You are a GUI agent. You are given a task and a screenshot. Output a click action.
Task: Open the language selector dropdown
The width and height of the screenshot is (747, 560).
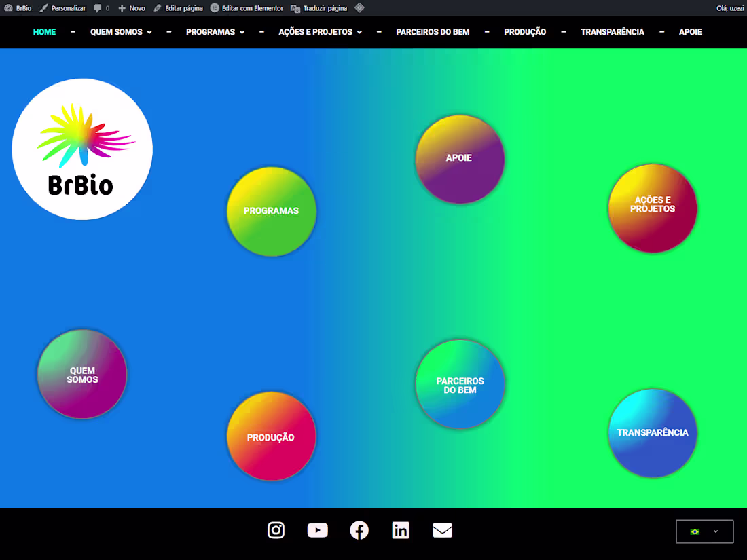[x=705, y=531]
